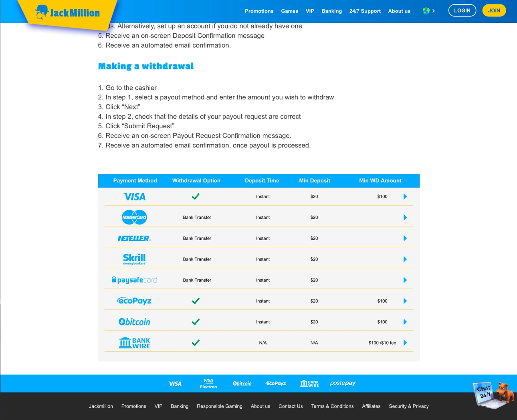
Task: Click the bitcoin logo in the table
Action: tap(134, 322)
